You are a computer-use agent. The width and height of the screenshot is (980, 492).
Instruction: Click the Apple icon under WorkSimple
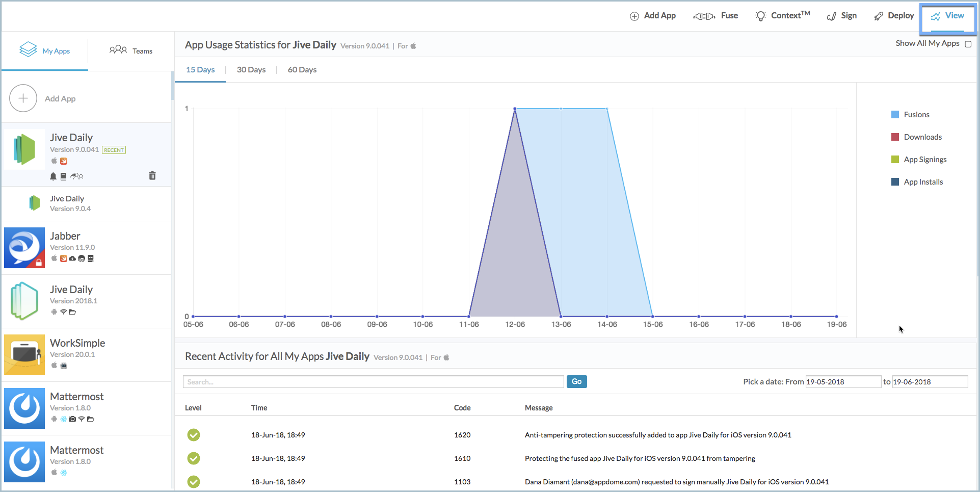pos(54,365)
